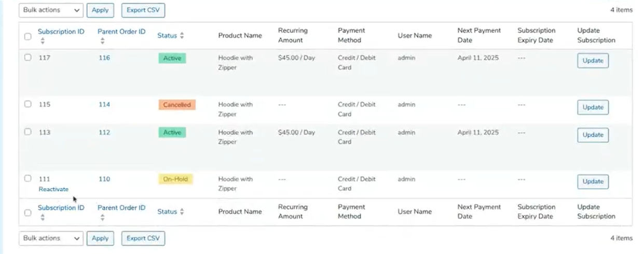This screenshot has height=254, width=644.
Task: Check the row checkbox for subscription 111
Action: point(28,179)
